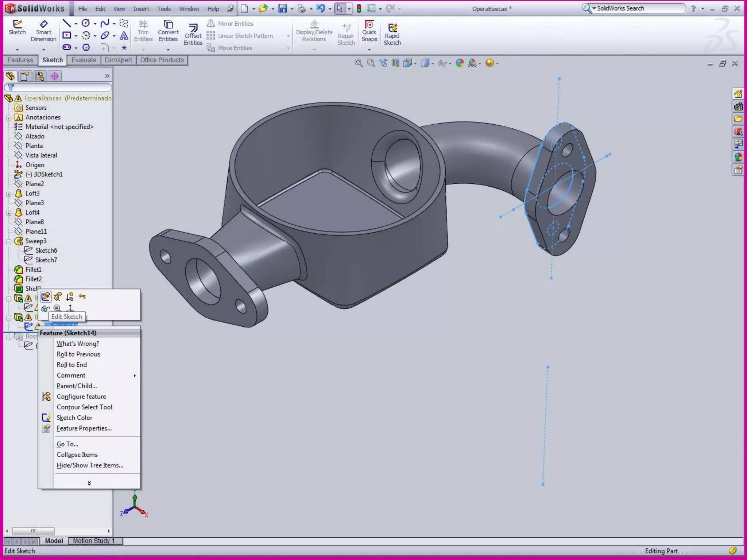Choose Roll to Previous menu entry

78,354
